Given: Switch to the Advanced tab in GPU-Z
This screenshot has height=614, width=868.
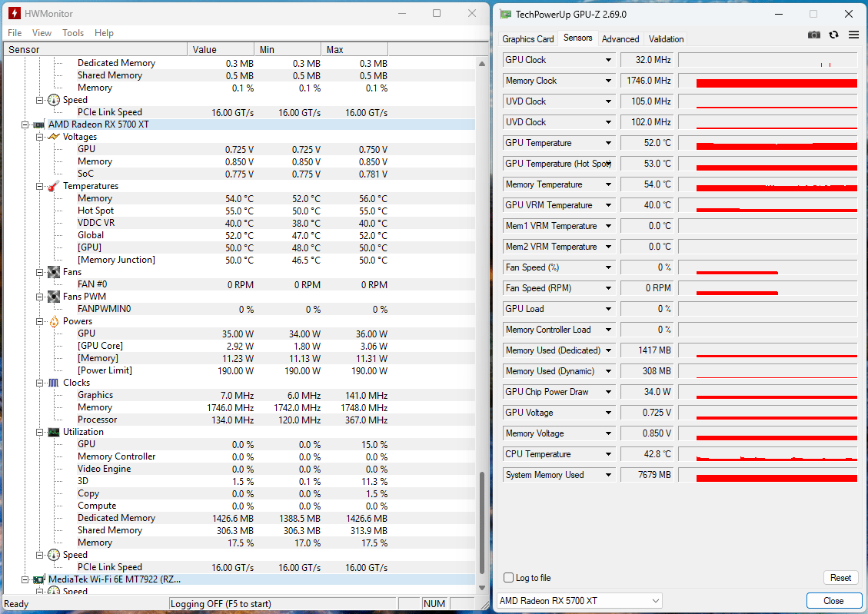Looking at the screenshot, I should (620, 38).
